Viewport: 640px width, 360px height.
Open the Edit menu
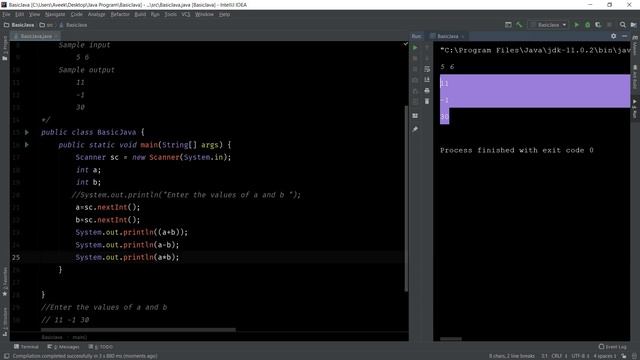(20, 14)
